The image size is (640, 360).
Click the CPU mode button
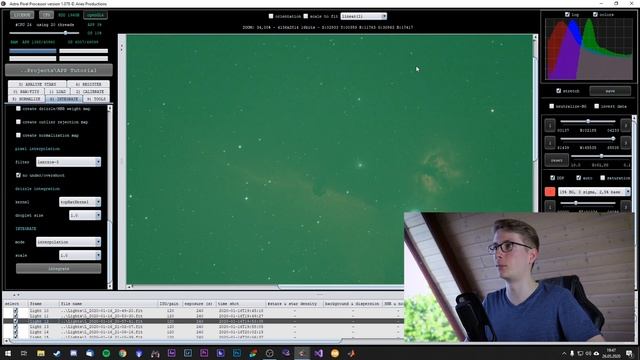coord(46,15)
